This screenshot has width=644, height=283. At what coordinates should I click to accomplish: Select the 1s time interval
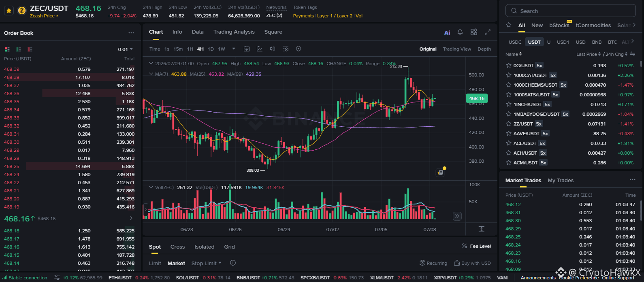pyautogui.click(x=167, y=49)
